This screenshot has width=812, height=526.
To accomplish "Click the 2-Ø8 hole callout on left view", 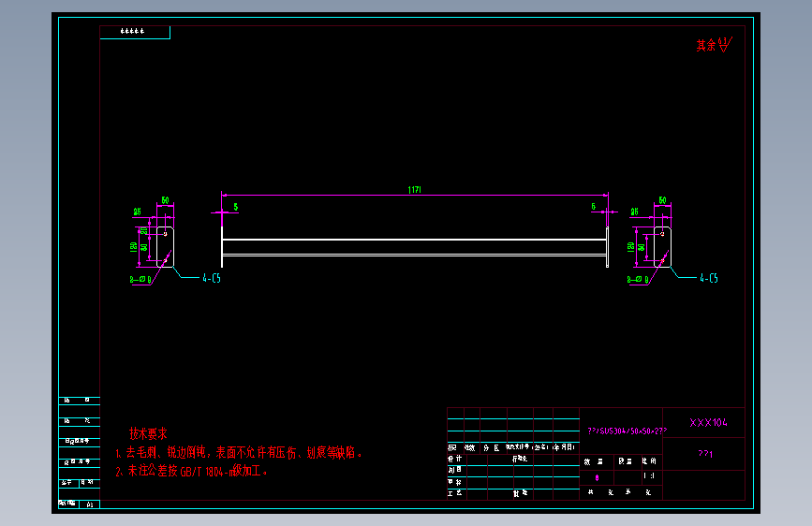I will [x=140, y=280].
